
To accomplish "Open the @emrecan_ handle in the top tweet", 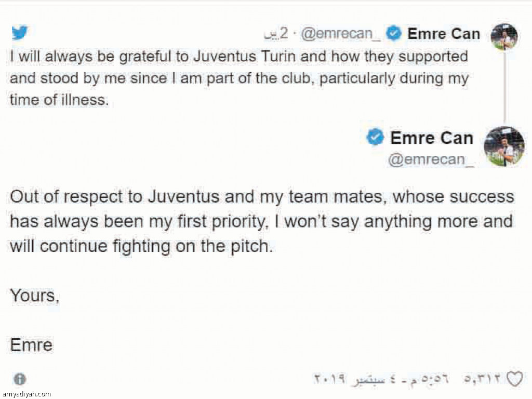I will [337, 34].
